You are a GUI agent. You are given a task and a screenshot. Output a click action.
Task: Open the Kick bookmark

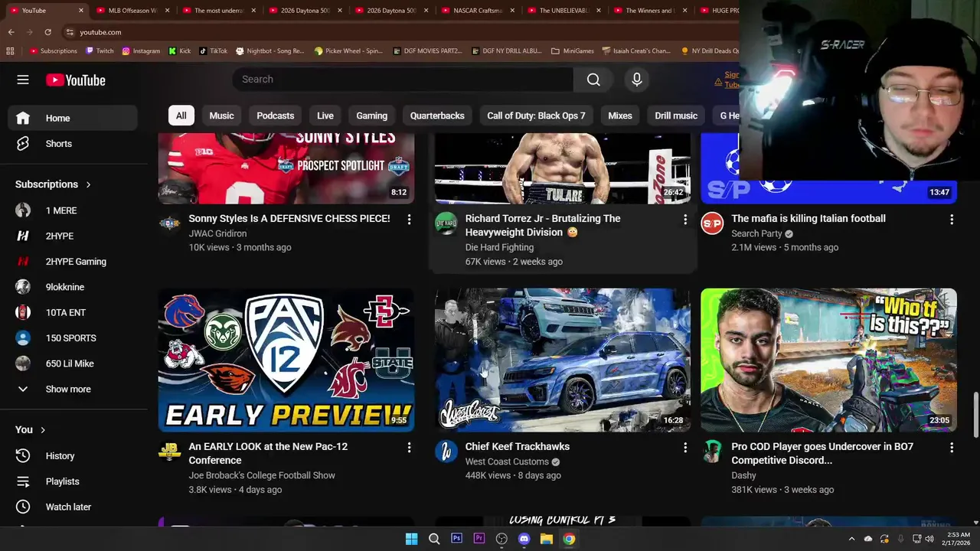coord(179,51)
